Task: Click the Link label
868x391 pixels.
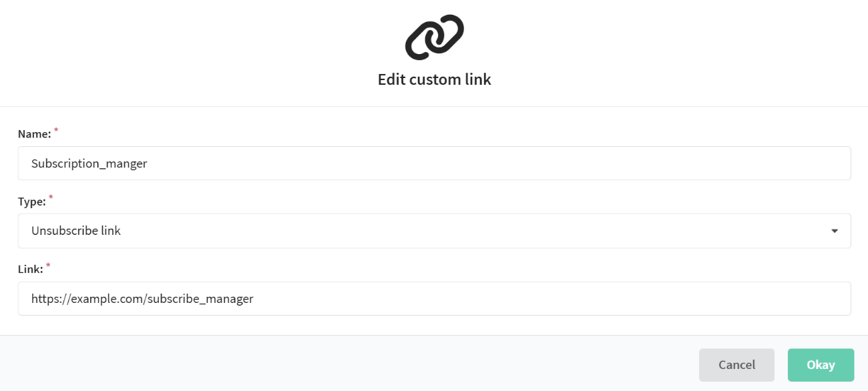Action: click(31, 269)
